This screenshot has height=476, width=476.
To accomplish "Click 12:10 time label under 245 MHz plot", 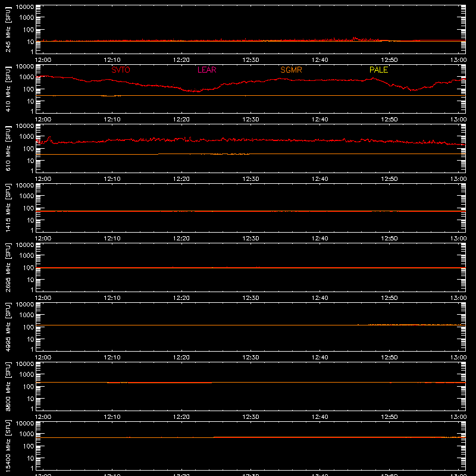I will click(112, 60).
